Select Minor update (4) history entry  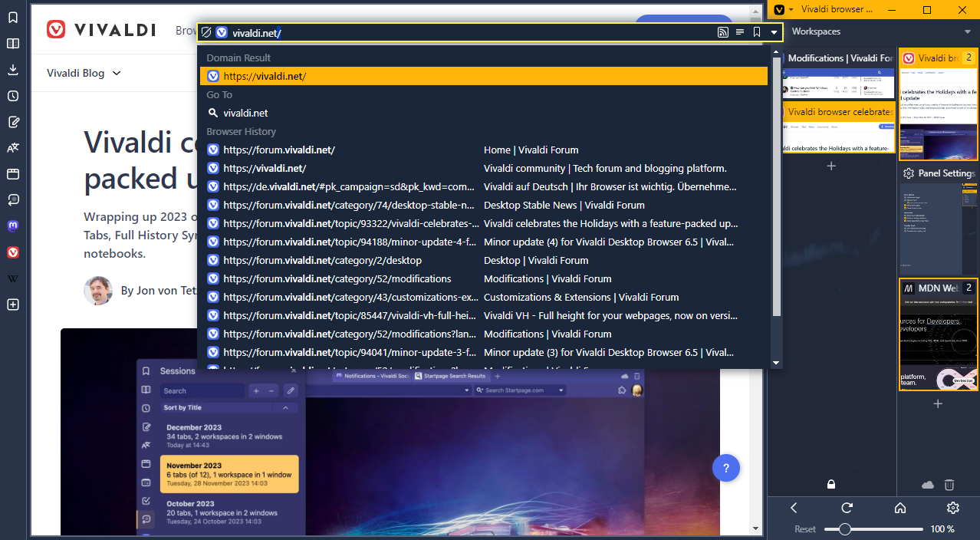coord(484,242)
